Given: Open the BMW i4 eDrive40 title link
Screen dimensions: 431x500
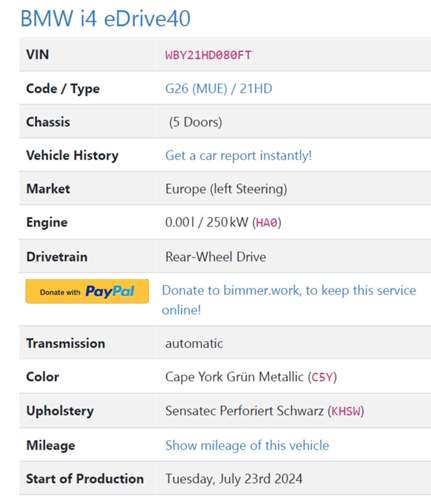Looking at the screenshot, I should pos(105,18).
